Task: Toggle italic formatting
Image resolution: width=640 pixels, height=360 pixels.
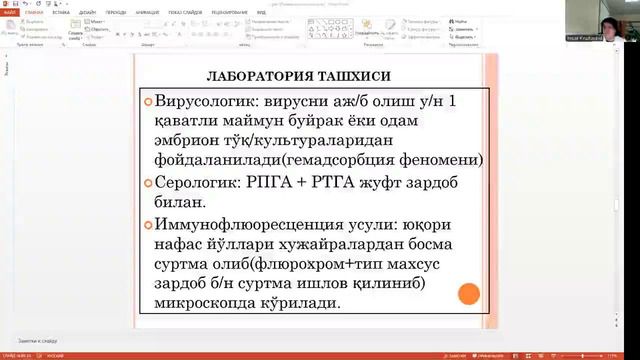Action: 125,35
